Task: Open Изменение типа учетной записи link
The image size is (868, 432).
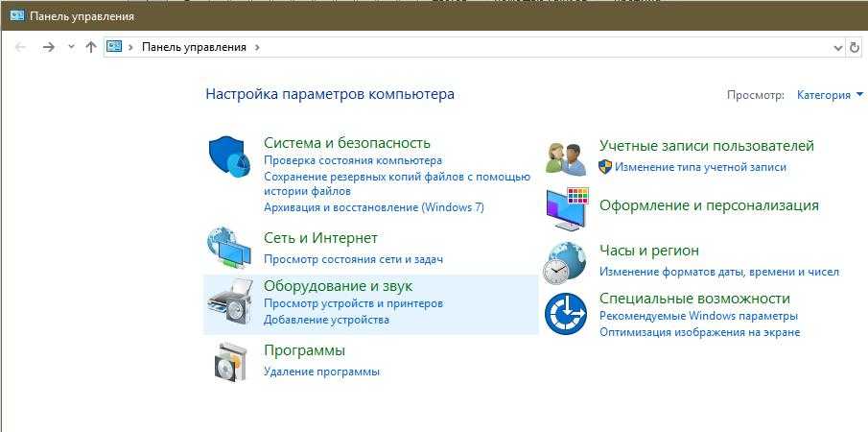Action: [x=700, y=167]
